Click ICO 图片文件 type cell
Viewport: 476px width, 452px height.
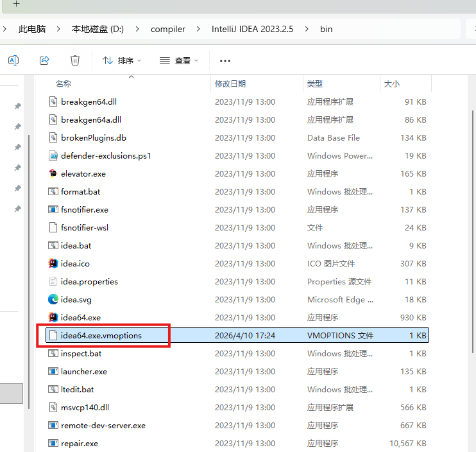[x=331, y=264]
